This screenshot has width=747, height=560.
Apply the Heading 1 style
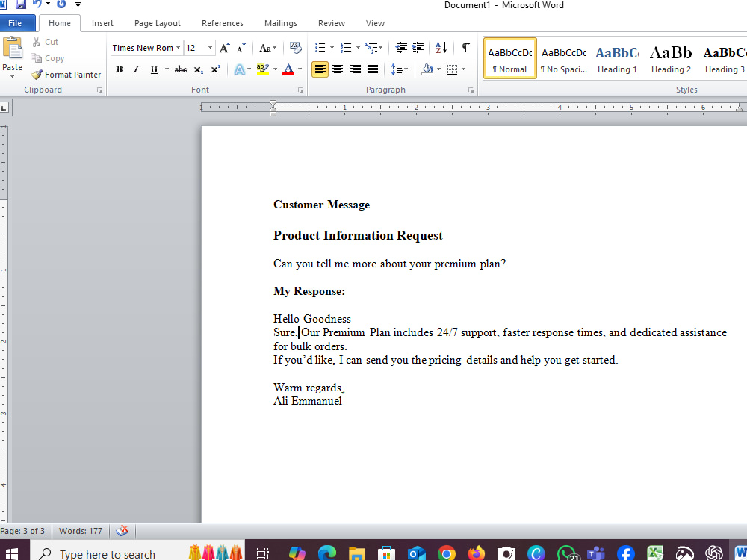click(x=618, y=58)
